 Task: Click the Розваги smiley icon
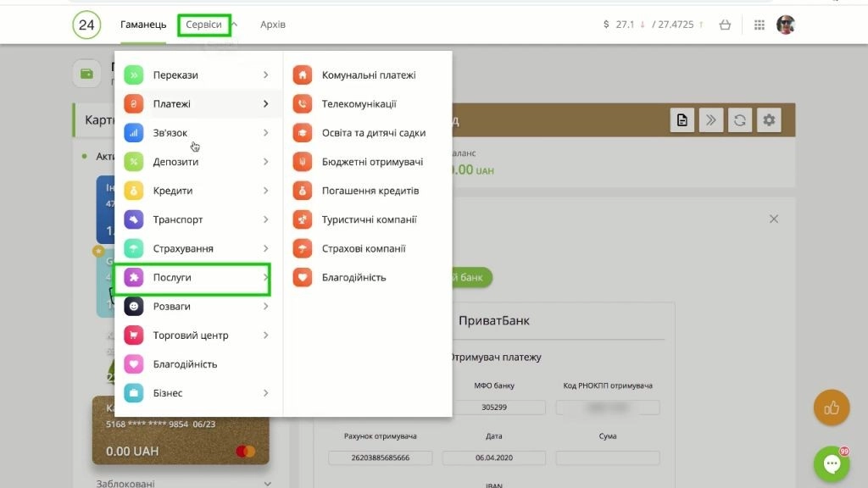pos(133,306)
